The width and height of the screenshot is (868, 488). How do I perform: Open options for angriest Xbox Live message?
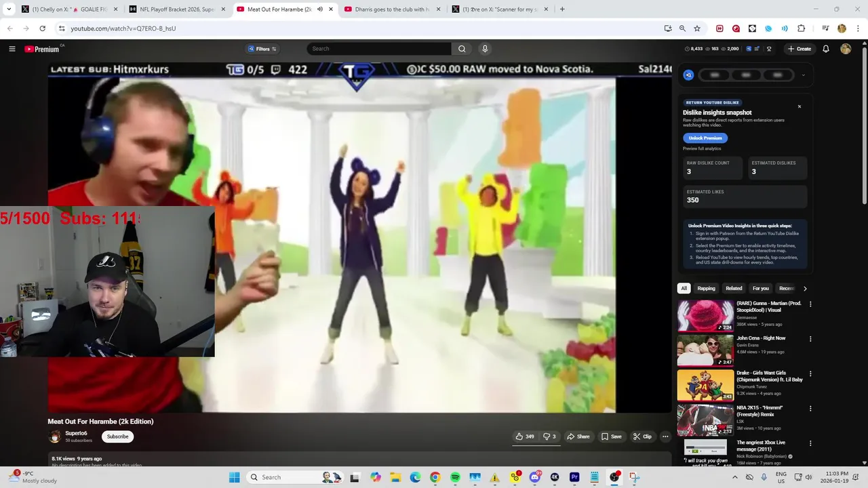click(810, 443)
